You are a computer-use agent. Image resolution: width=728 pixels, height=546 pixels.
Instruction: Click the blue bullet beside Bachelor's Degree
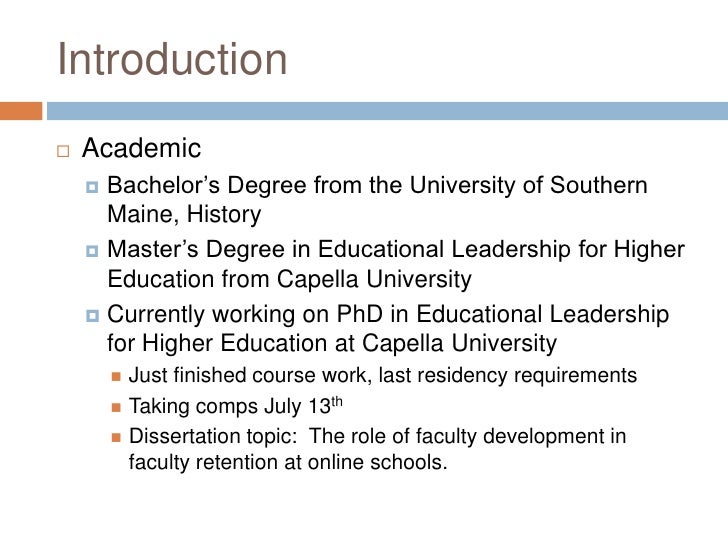point(92,187)
